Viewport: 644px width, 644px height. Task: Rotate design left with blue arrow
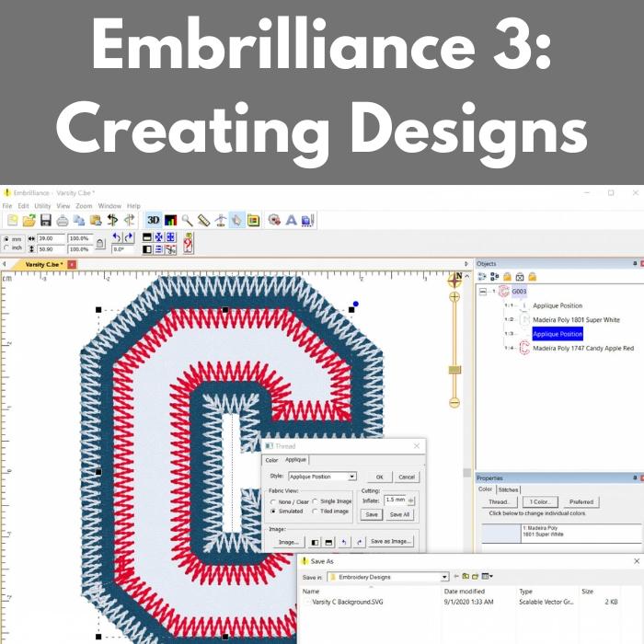coord(117,237)
